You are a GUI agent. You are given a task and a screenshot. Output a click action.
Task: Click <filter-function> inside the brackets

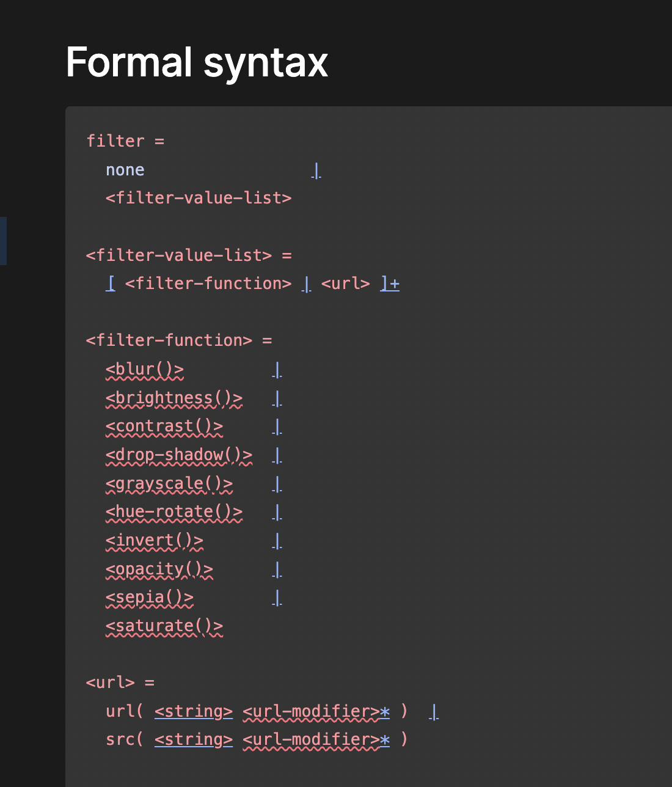[x=208, y=284]
